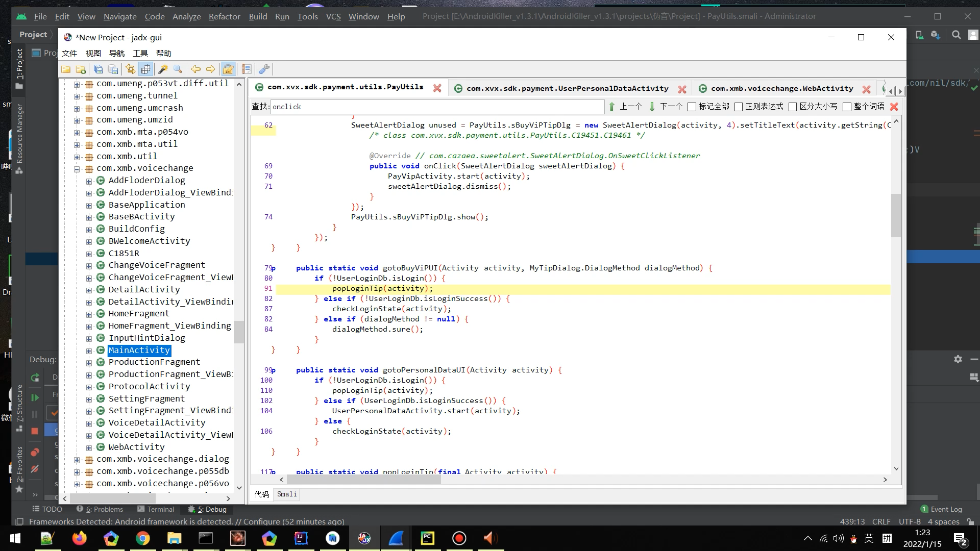Open the TODO tool window
980x551 pixels.
pyautogui.click(x=47, y=509)
